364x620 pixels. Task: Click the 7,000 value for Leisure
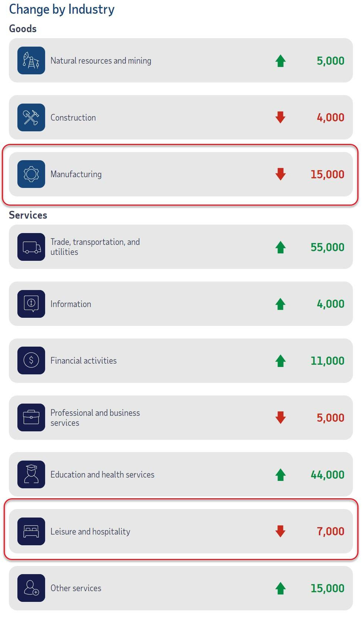[x=330, y=531]
